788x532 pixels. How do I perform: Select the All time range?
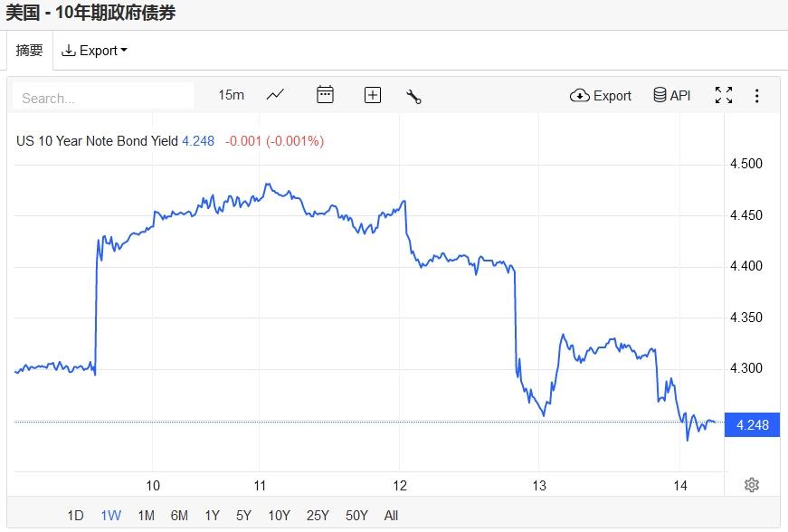click(x=391, y=516)
